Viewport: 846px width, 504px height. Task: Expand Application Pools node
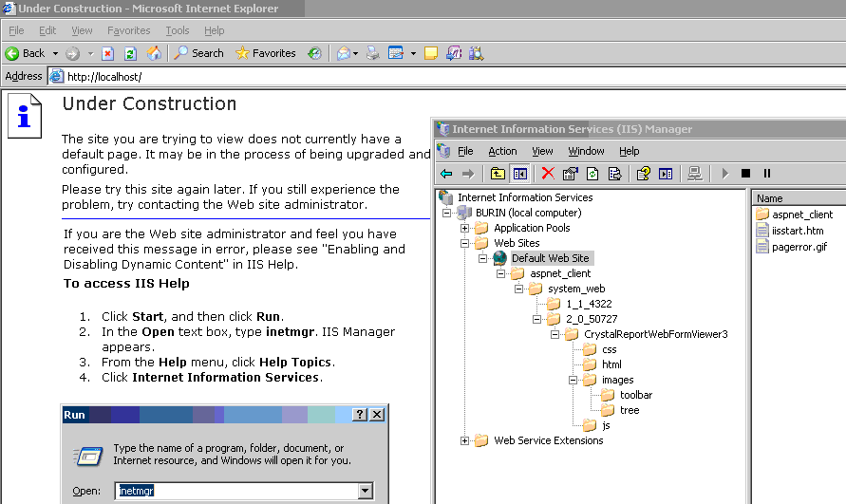point(464,228)
